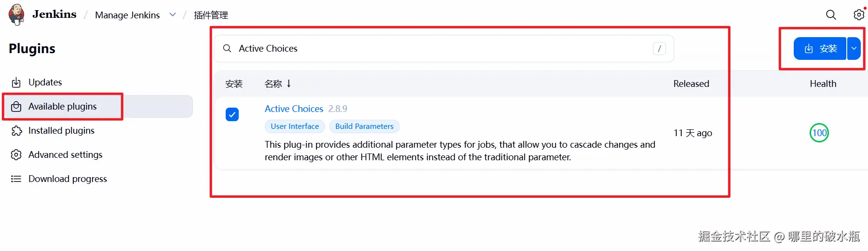The image size is (868, 251).
Task: Click the User Interface category tag
Action: 295,126
